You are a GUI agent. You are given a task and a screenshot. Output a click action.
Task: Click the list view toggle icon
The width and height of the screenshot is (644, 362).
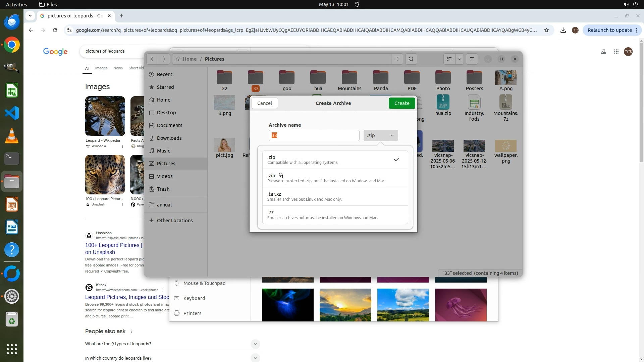449,59
